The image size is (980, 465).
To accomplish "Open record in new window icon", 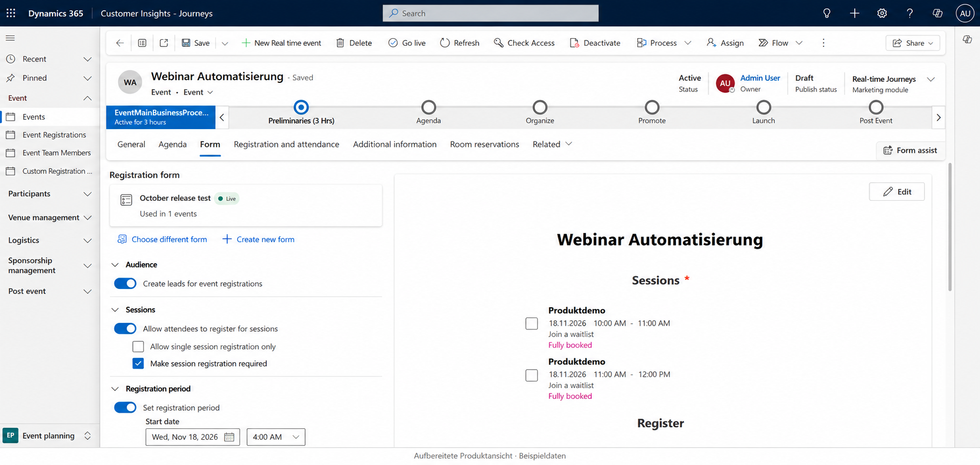I will (x=164, y=43).
